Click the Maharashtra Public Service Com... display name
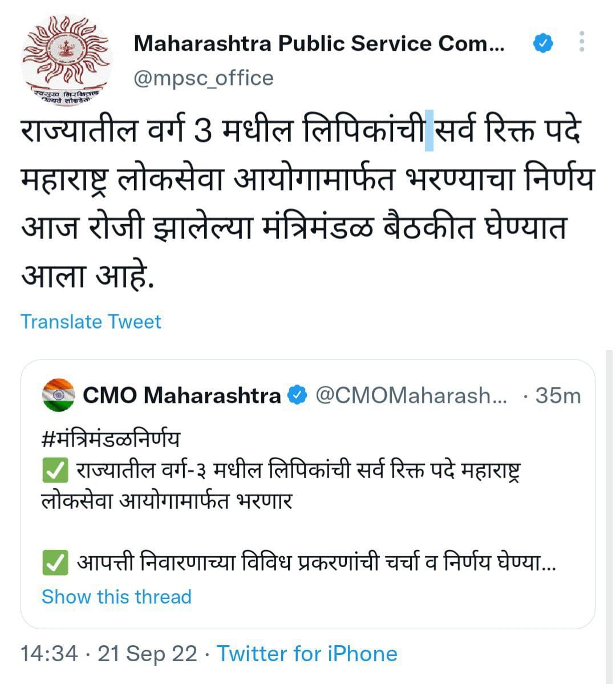This screenshot has width=616, height=684. click(319, 43)
